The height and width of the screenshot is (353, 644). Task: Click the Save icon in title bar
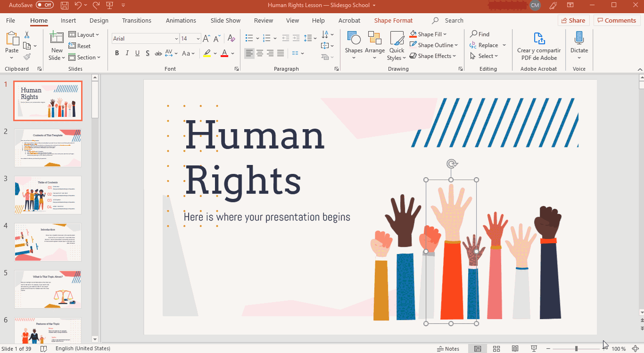(x=65, y=5)
